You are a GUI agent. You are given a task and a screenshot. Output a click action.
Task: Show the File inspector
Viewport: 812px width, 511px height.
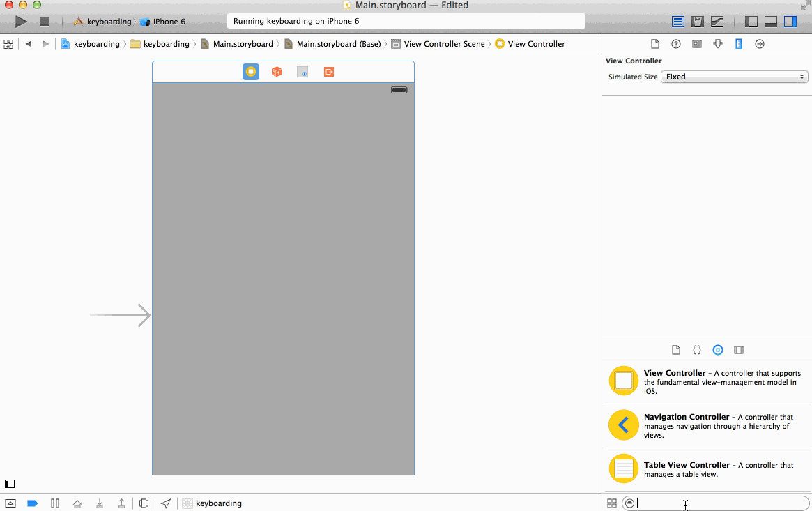tap(655, 44)
